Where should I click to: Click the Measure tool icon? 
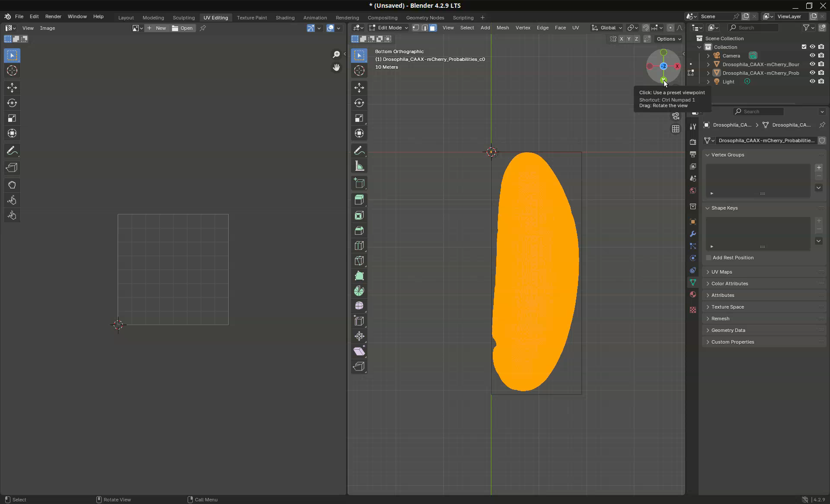tap(359, 166)
